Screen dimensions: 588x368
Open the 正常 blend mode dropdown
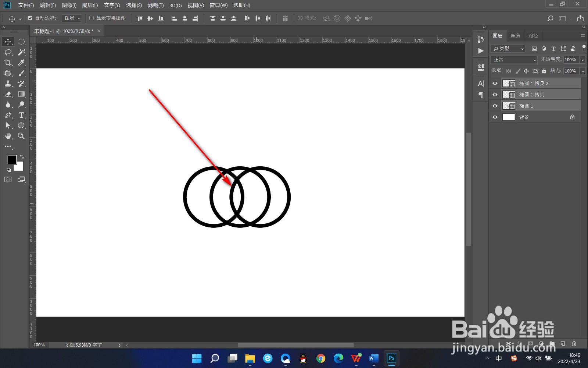click(x=514, y=60)
